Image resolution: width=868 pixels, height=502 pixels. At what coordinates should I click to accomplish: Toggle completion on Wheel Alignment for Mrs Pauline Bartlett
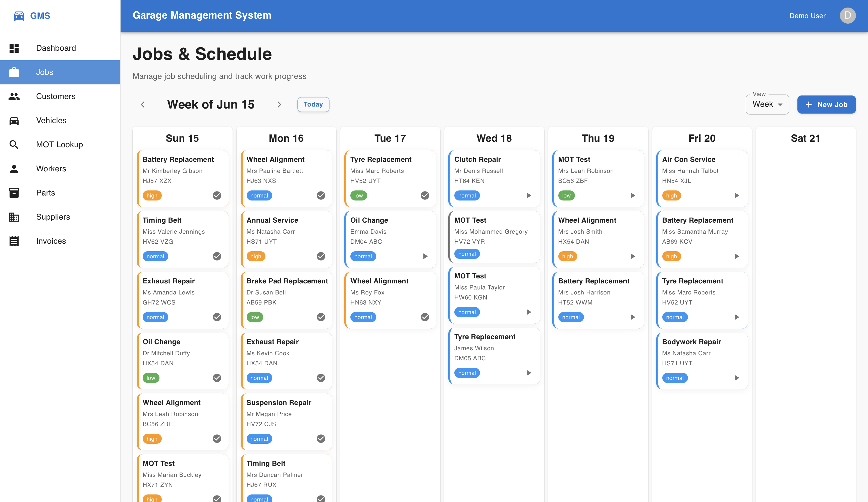tap(321, 195)
